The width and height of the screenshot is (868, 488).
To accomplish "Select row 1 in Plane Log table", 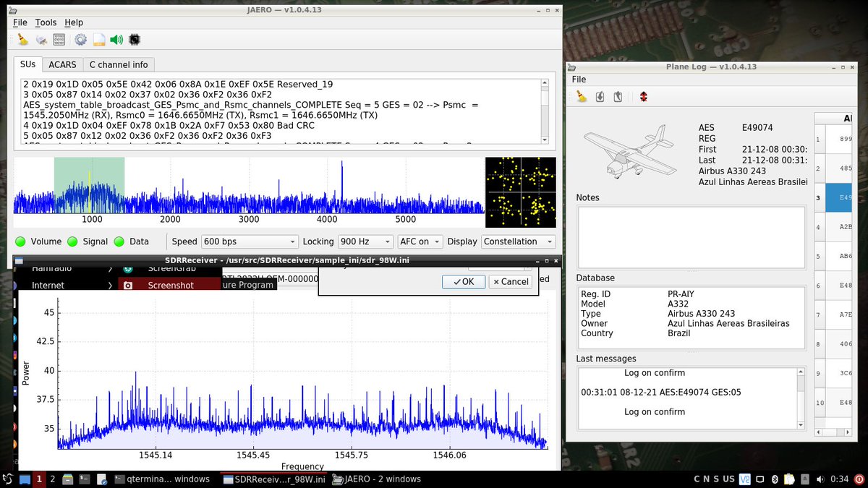I will tap(833, 139).
